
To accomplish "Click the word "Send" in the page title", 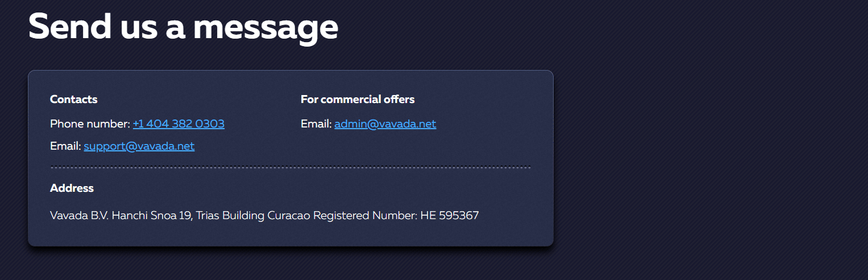I will (69, 26).
